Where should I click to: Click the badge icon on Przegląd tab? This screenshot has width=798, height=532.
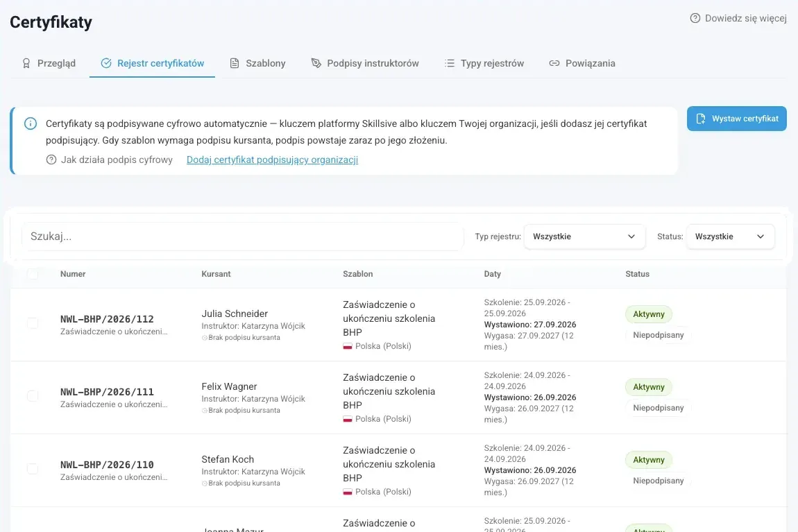[26, 63]
